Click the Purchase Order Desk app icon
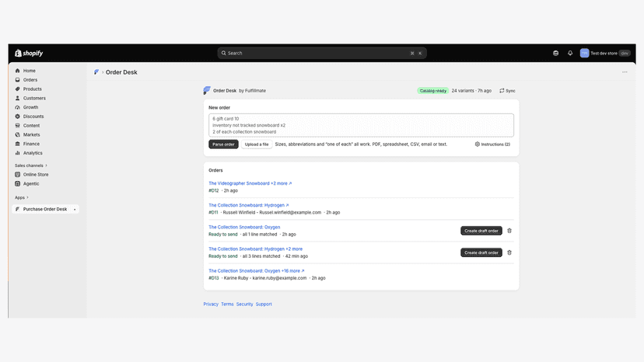Image resolution: width=644 pixels, height=362 pixels. point(17,209)
